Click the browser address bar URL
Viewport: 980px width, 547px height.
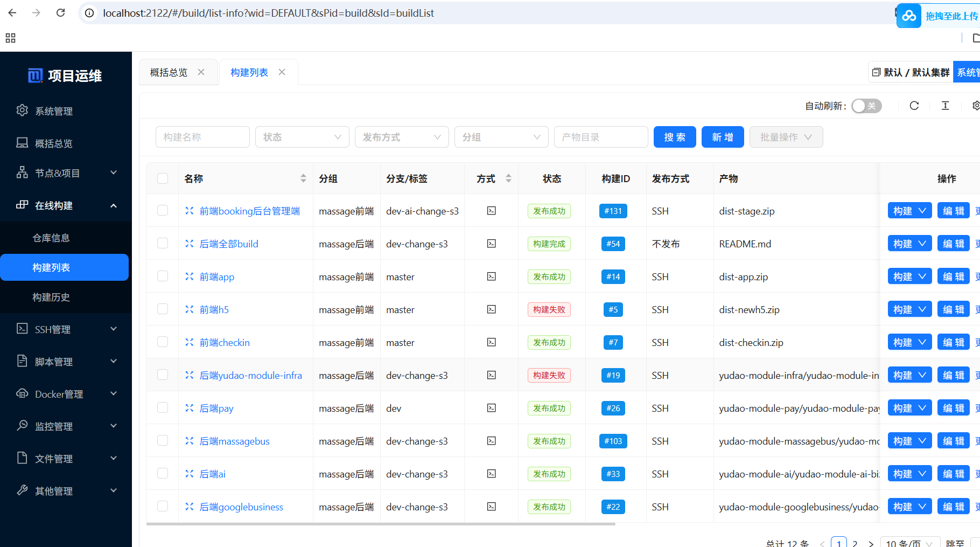pos(268,13)
